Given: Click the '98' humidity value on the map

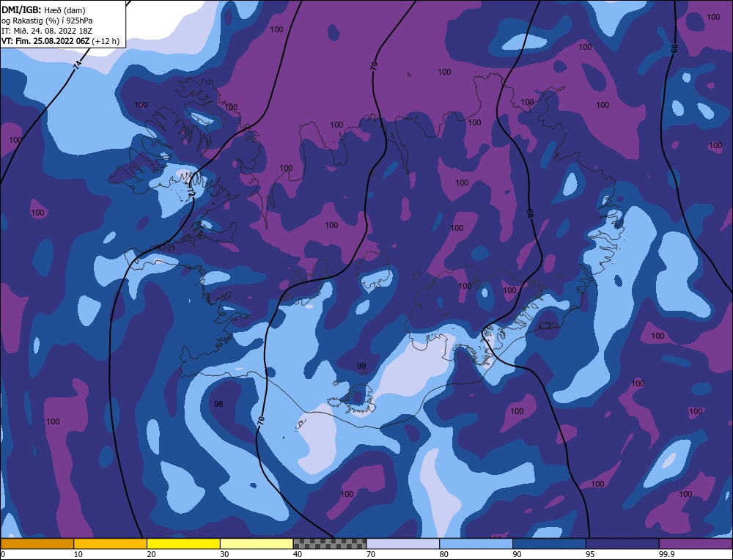Looking at the screenshot, I should pyautogui.click(x=218, y=404).
